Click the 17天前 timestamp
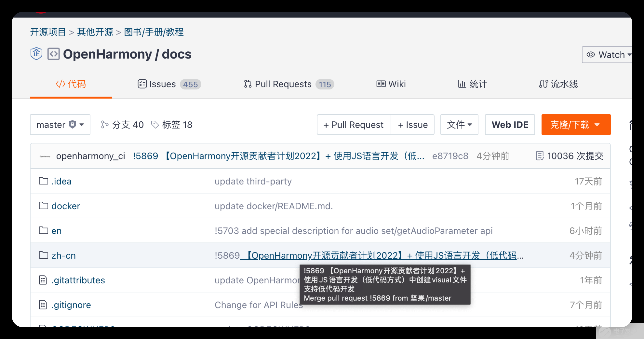The image size is (644, 339). point(589,181)
